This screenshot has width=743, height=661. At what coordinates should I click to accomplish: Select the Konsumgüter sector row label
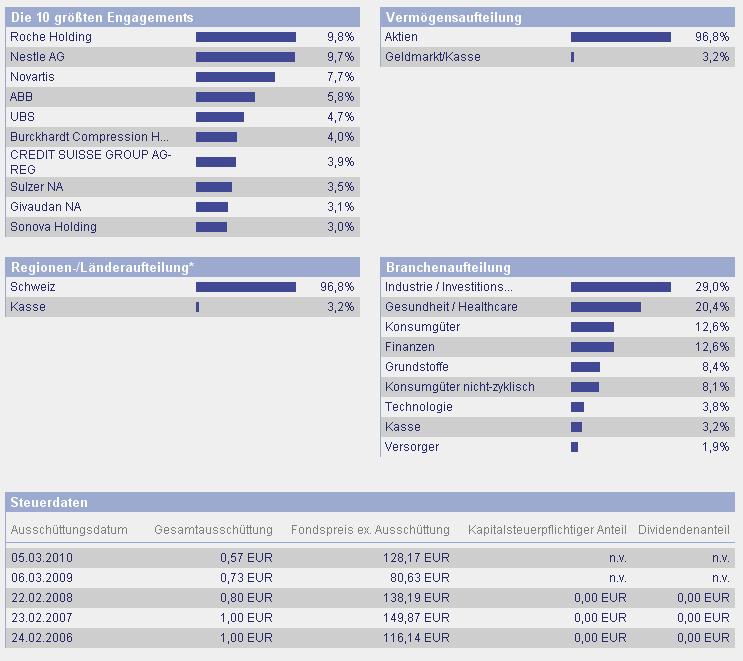click(422, 327)
